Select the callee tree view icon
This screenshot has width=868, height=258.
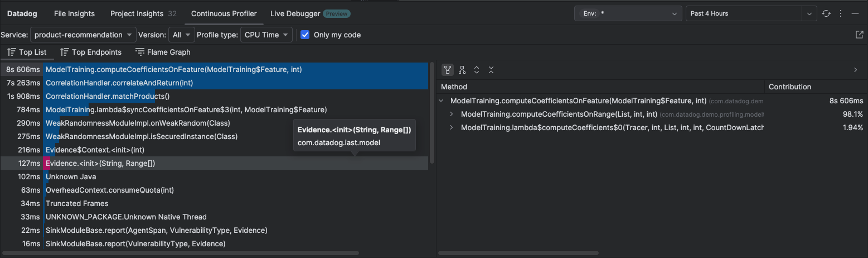click(x=447, y=70)
